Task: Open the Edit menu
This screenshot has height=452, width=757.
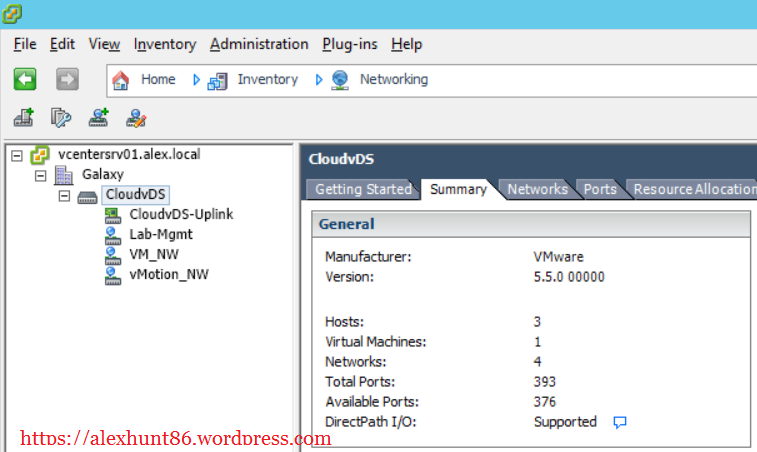Action: click(x=62, y=44)
